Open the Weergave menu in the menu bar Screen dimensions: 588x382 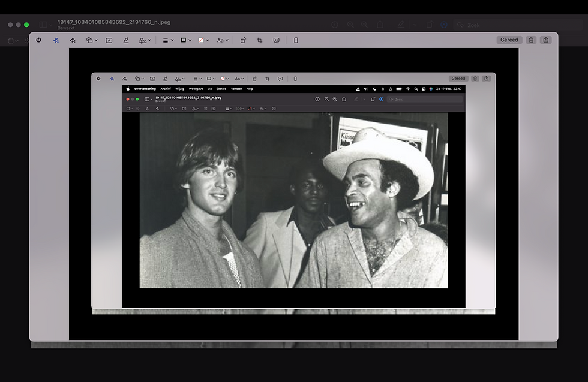[x=196, y=89]
